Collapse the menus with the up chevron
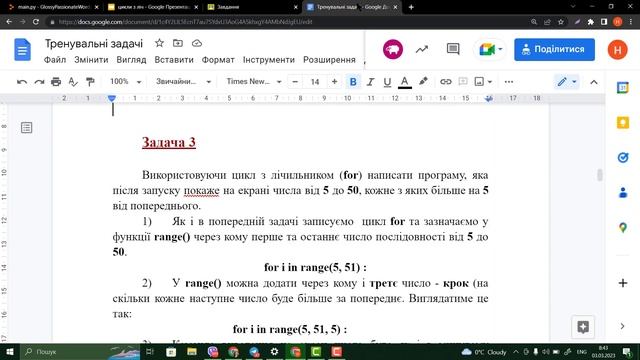Screen dimensions: 640x360 click(594, 82)
